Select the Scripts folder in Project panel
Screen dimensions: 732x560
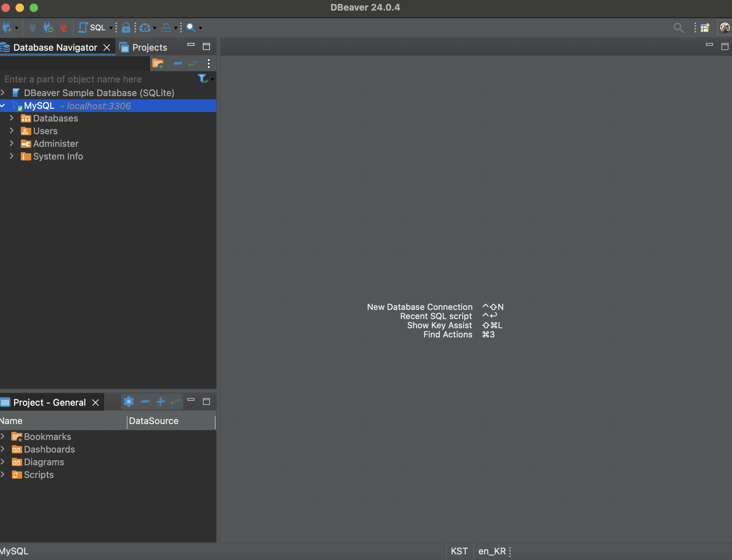pyautogui.click(x=39, y=475)
